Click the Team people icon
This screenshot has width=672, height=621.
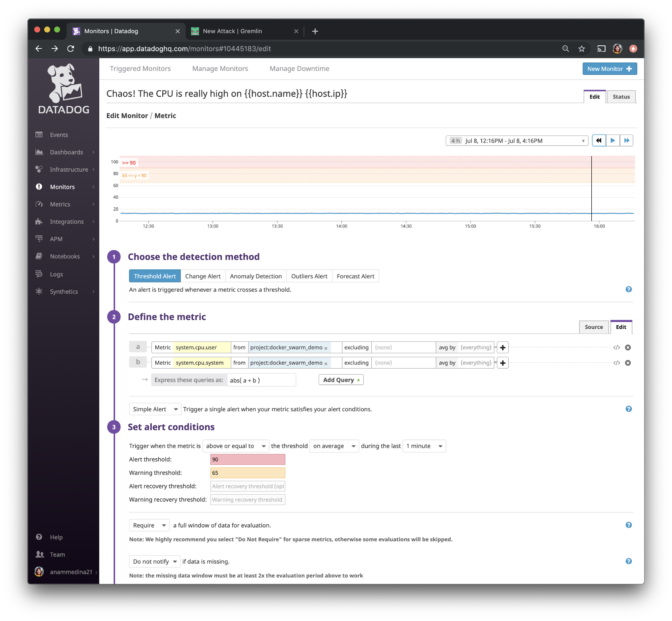click(40, 554)
